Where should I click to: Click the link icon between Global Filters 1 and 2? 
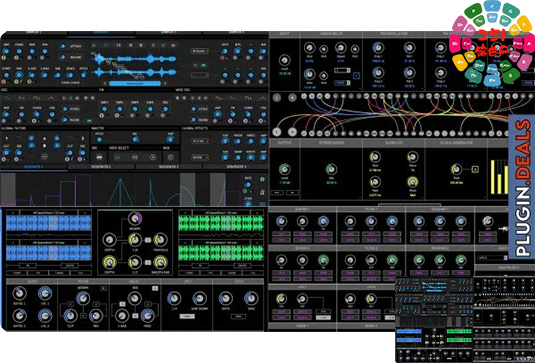pos(44,156)
